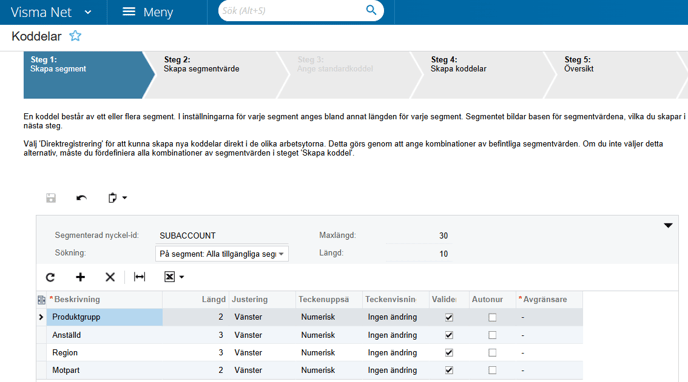Click the search magnifier icon

coord(371,10)
